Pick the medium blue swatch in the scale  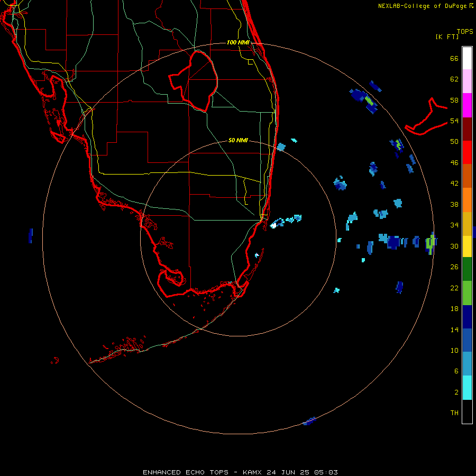pyautogui.click(x=467, y=340)
